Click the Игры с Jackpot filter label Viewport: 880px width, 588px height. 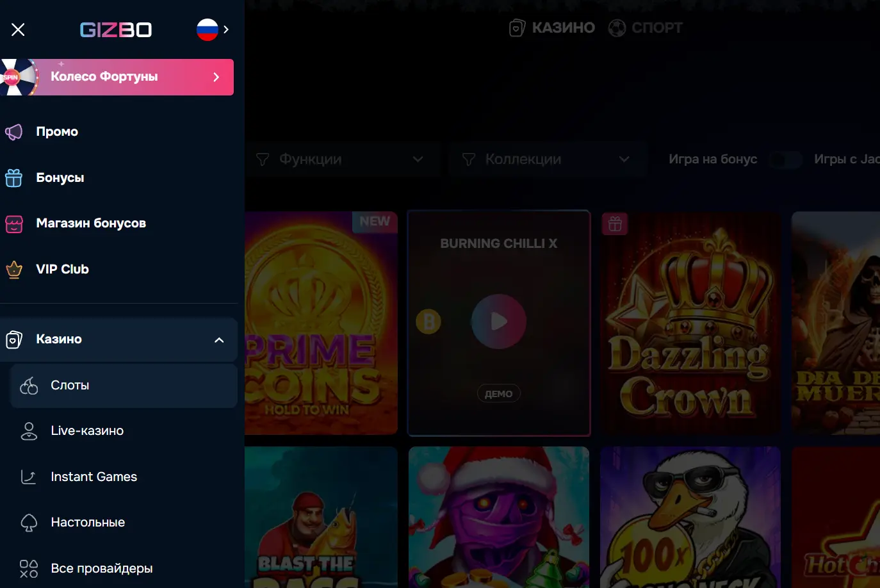pyautogui.click(x=847, y=159)
